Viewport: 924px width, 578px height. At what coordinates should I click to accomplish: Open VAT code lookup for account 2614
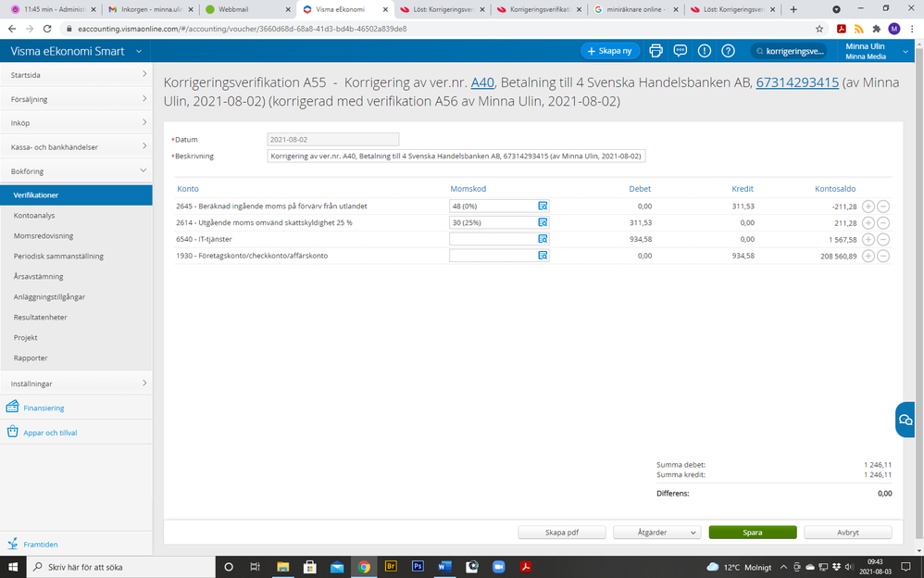pyautogui.click(x=543, y=222)
